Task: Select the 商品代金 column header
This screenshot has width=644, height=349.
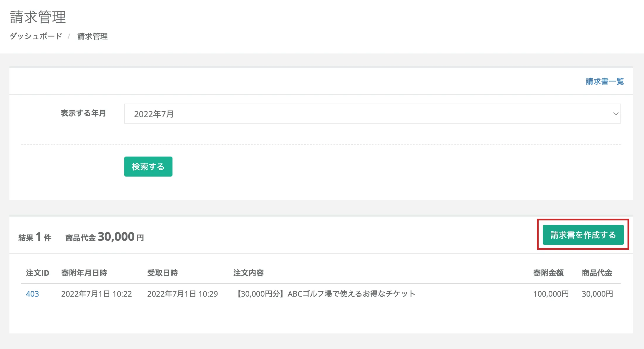Action: click(597, 273)
